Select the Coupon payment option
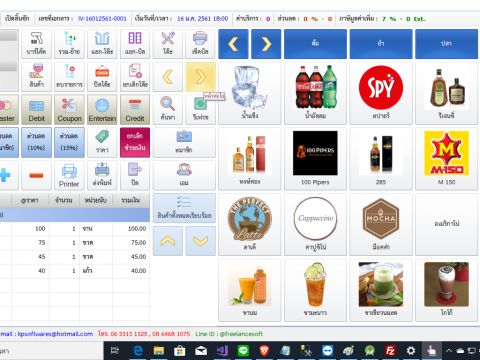Image resolution: width=480 pixels, height=360 pixels. 69,110
